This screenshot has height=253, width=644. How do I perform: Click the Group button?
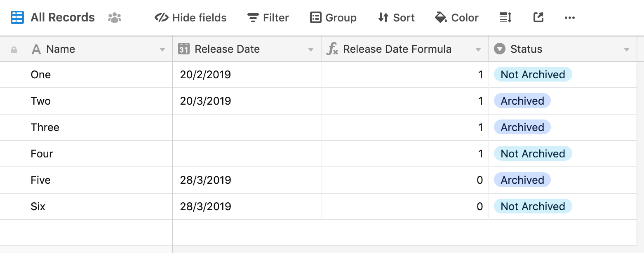click(333, 18)
